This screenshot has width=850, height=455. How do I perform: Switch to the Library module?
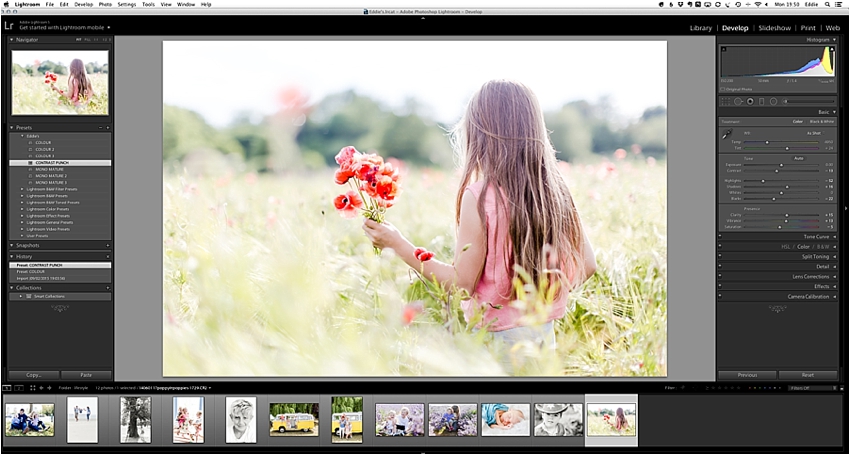pos(701,28)
